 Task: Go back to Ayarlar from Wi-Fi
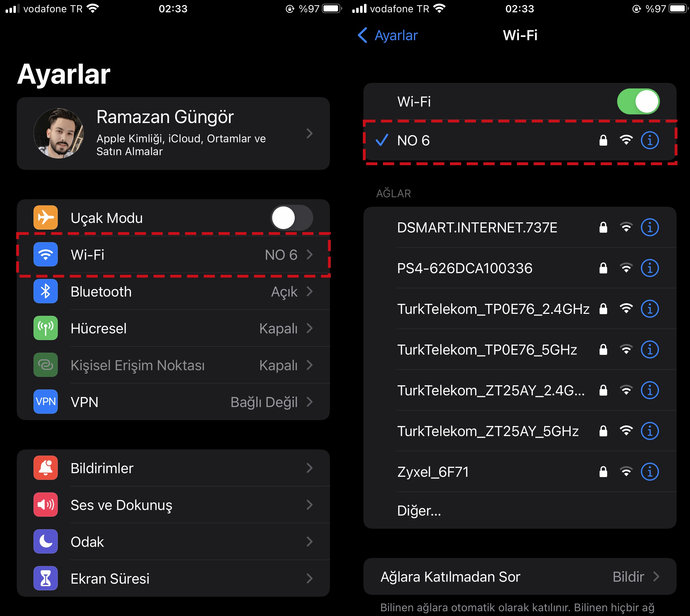pos(388,35)
